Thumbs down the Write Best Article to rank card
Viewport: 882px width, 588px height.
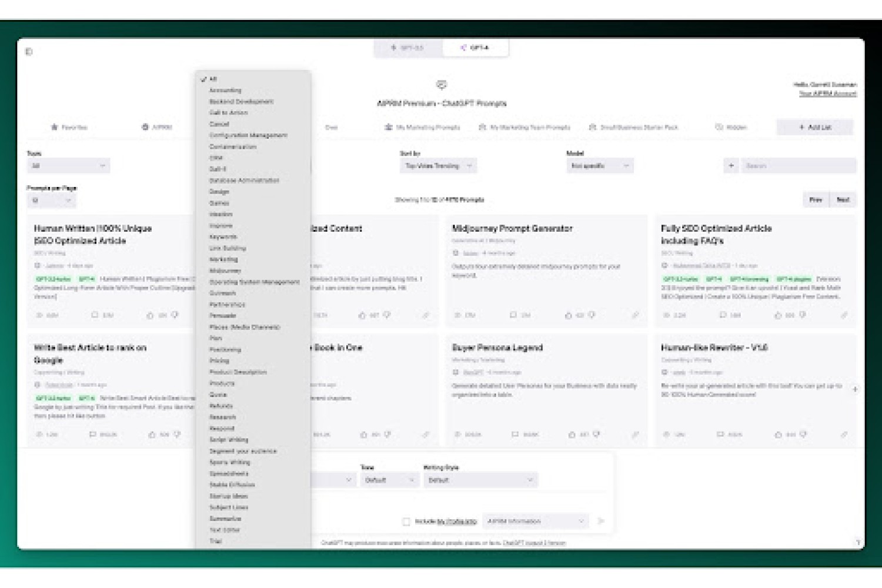(x=177, y=435)
